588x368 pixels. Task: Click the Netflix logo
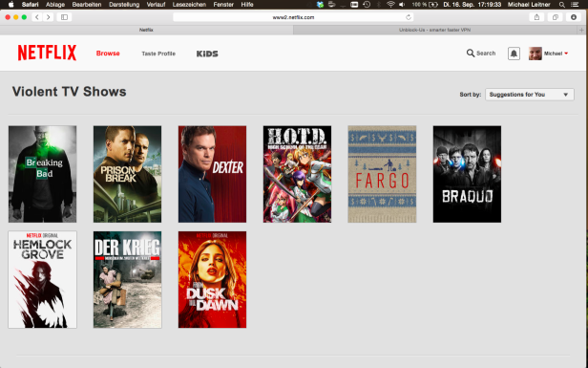click(x=48, y=53)
